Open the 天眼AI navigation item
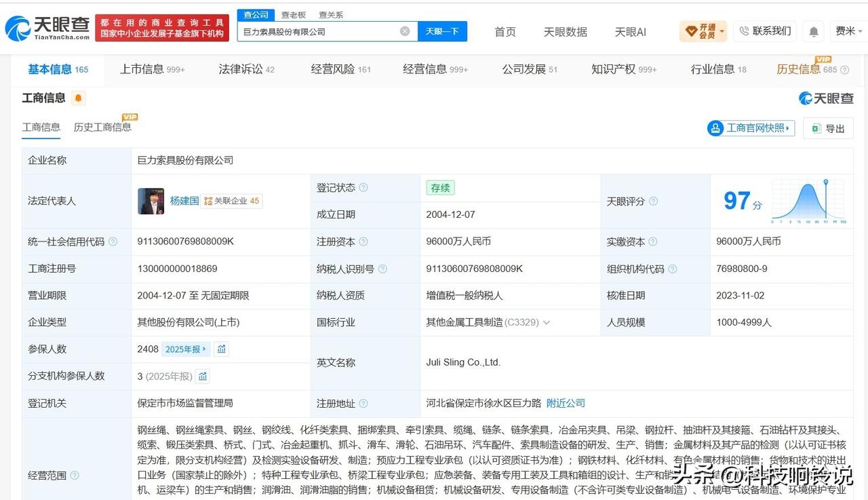 [631, 32]
